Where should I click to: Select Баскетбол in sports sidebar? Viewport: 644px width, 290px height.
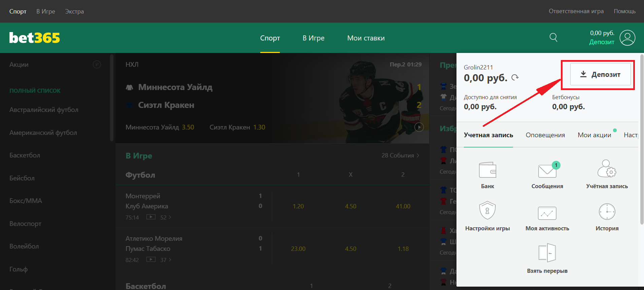tap(25, 155)
